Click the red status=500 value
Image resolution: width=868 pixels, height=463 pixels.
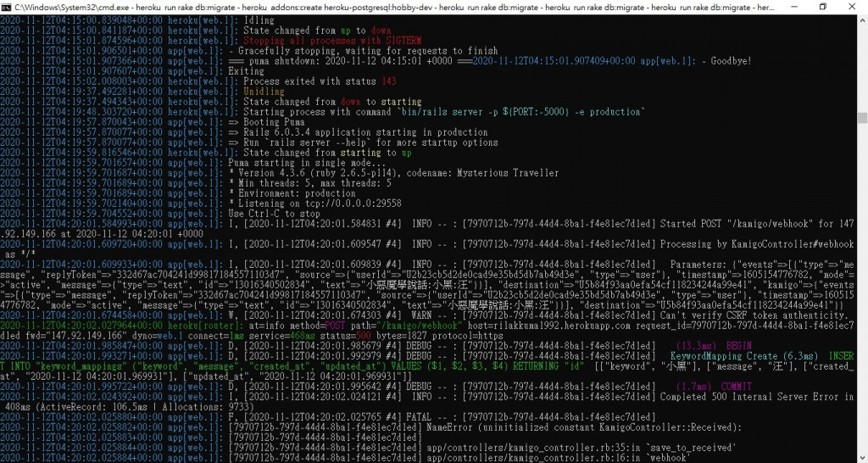[364, 336]
